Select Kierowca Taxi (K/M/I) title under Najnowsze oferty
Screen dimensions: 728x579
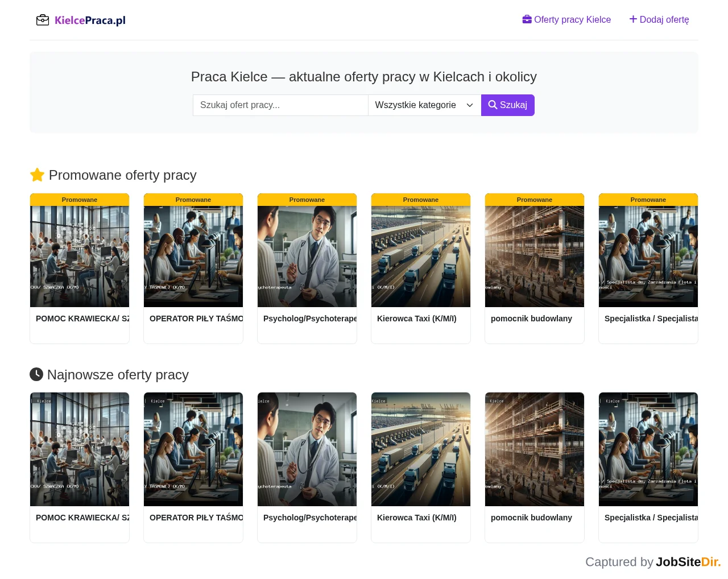tap(417, 518)
